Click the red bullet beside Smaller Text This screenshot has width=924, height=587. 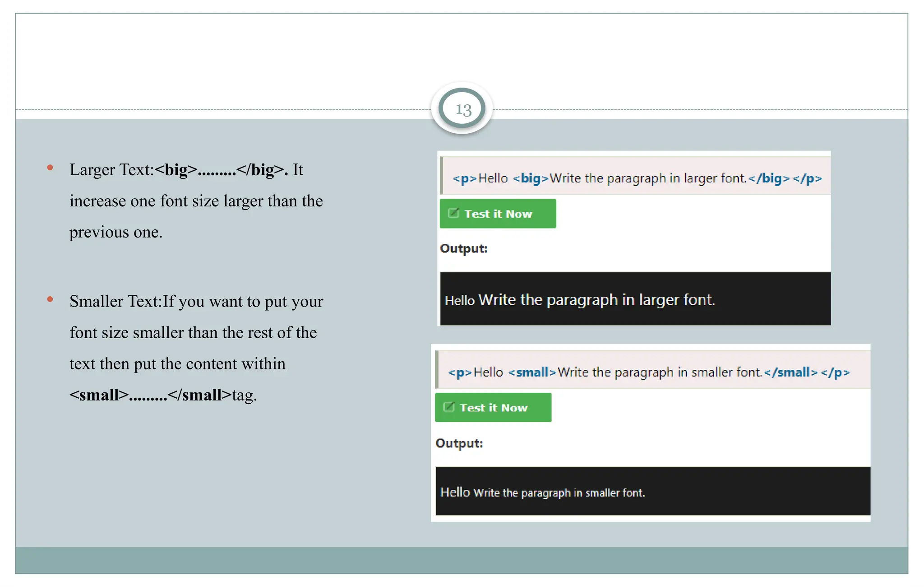50,299
